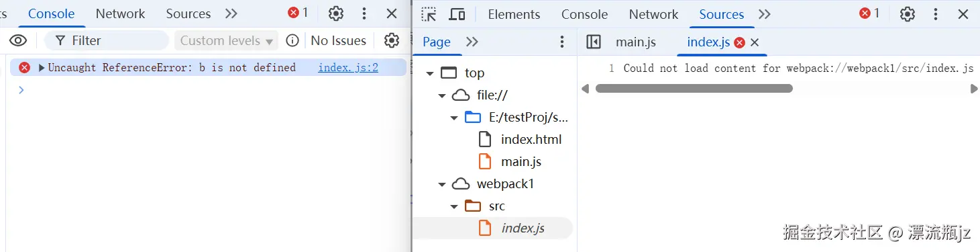This screenshot has width=980, height=252.
Task: Toggle live expression eye icon
Action: 18,40
